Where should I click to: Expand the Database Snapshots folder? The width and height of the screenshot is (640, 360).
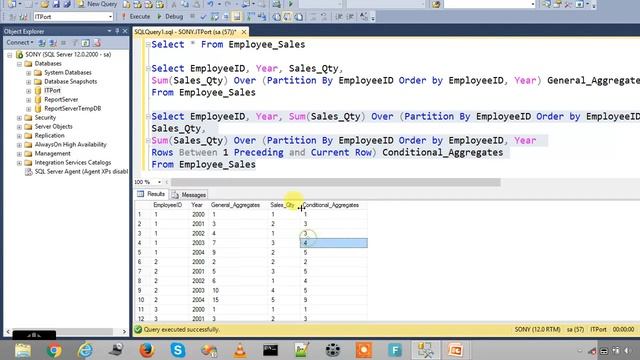[x=29, y=82]
